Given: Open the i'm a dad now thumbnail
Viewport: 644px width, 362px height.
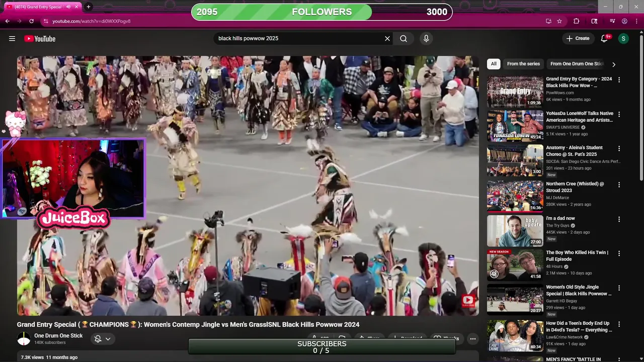Looking at the screenshot, I should [515, 231].
